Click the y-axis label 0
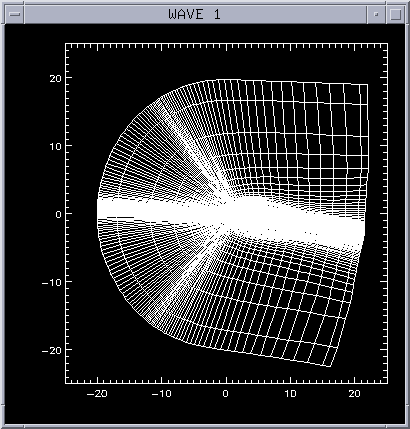410x429 pixels. (59, 214)
